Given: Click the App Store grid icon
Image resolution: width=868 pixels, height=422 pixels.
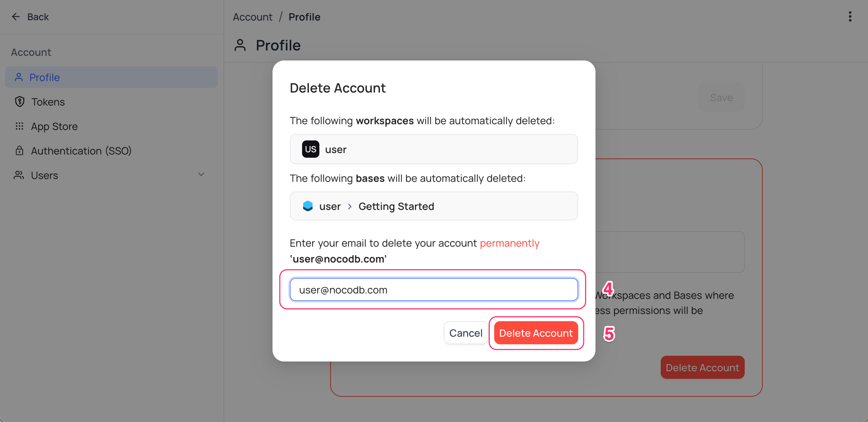Looking at the screenshot, I should click(x=19, y=126).
